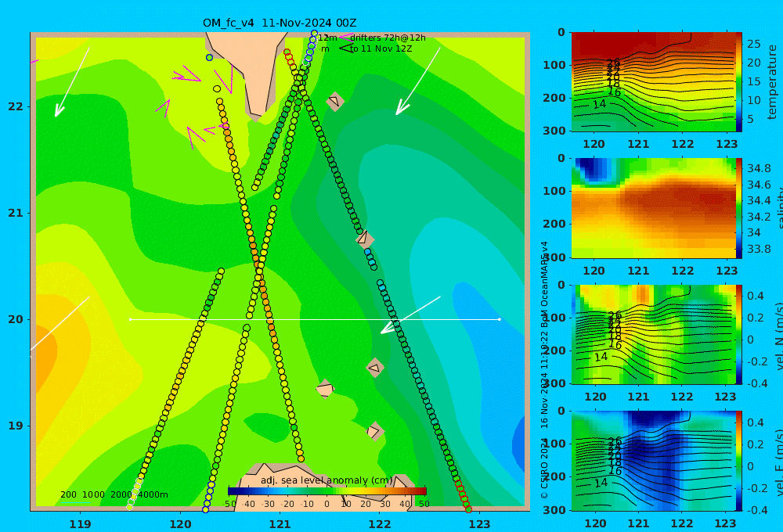Click the 'adj. sea level anomaly (cm)' label
This screenshot has height=532, width=783.
click(327, 480)
